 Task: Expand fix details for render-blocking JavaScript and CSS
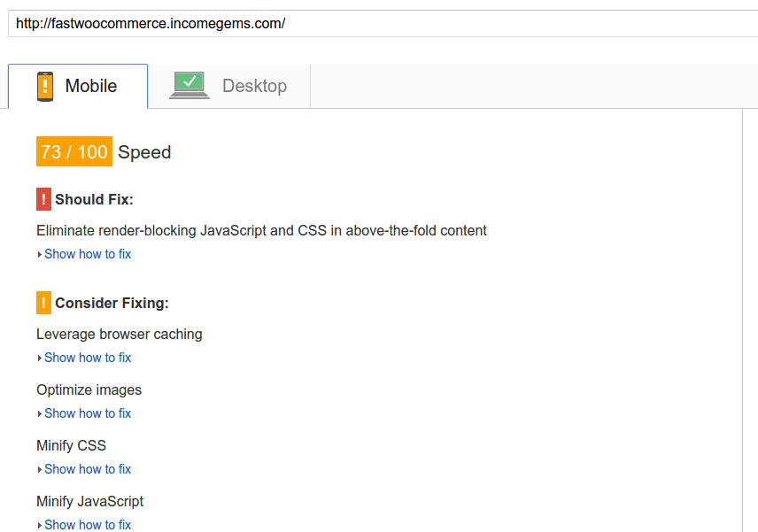tap(40, 255)
